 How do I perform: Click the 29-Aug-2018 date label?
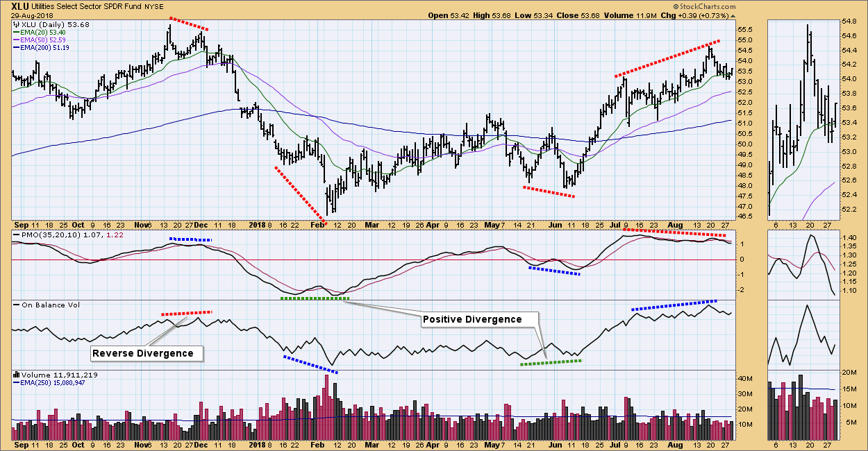[32, 15]
